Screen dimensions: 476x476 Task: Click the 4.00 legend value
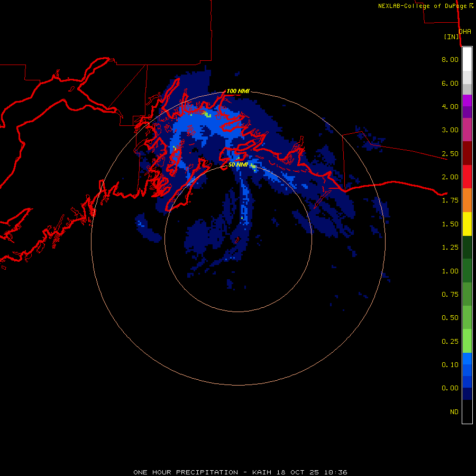tap(450, 106)
